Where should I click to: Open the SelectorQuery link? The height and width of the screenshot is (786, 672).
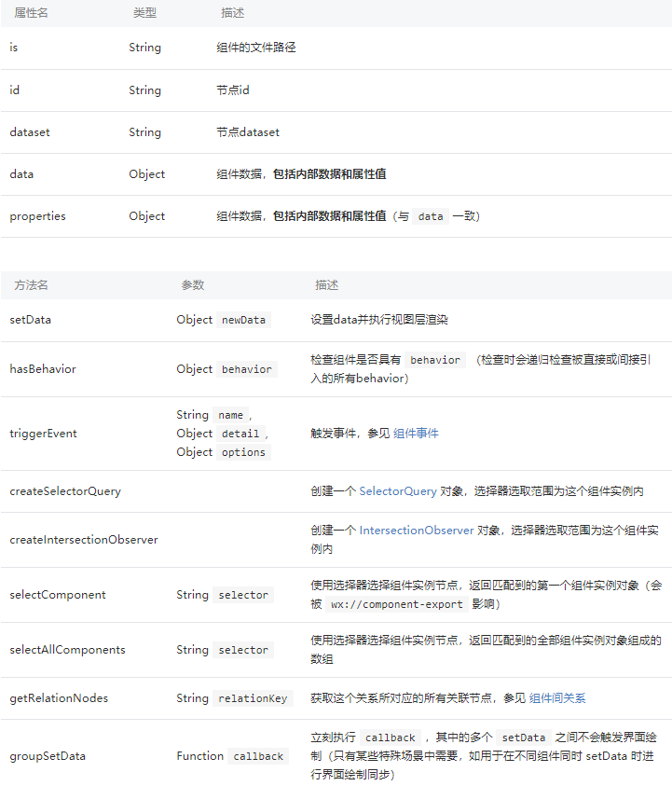click(398, 491)
